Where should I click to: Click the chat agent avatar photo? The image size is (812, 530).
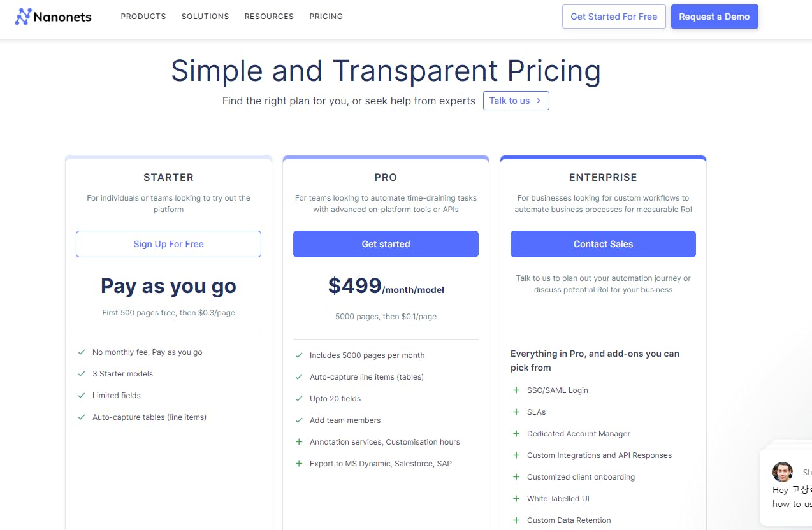(782, 472)
